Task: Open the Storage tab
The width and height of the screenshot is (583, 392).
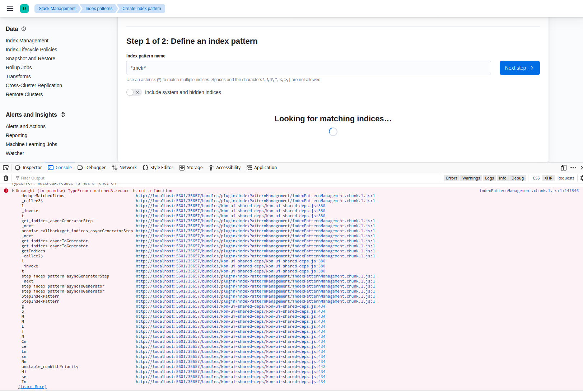Action: pyautogui.click(x=191, y=168)
